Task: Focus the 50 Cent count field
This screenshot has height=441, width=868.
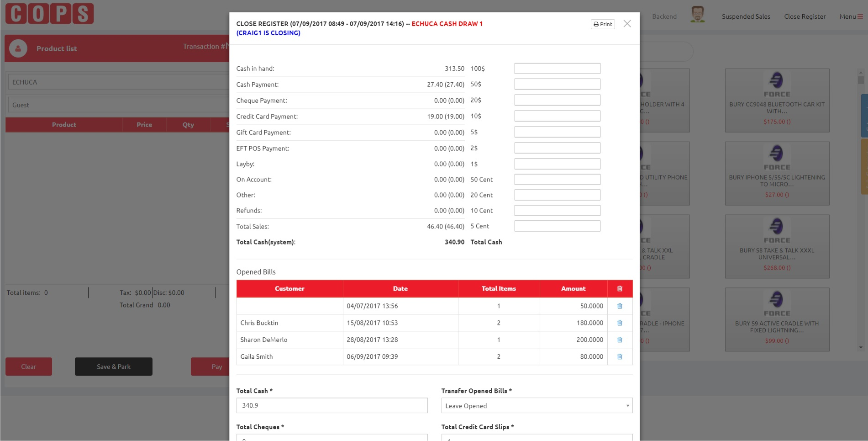Action: (557, 180)
